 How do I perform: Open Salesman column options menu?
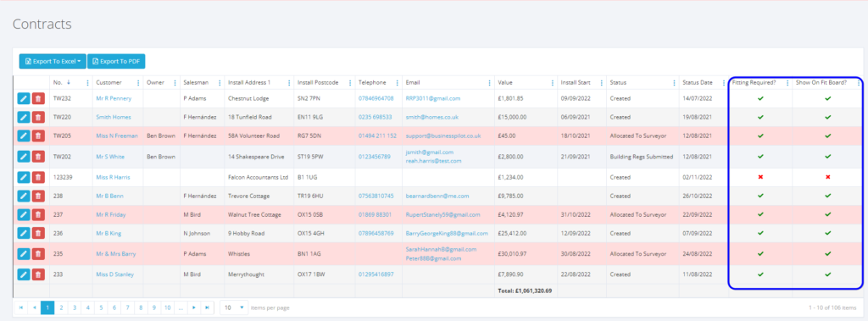pyautogui.click(x=220, y=83)
